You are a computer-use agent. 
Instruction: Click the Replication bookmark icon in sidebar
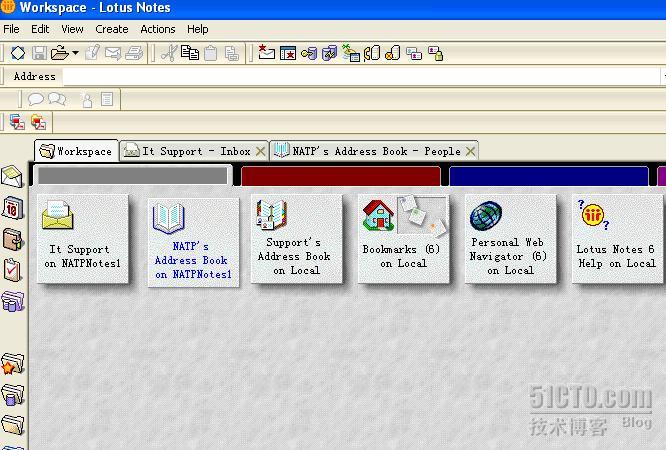click(13, 301)
